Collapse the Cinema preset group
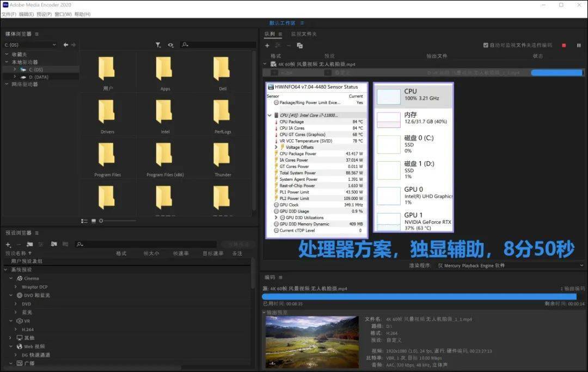Screen dimensions: 588x372 pos(11,278)
